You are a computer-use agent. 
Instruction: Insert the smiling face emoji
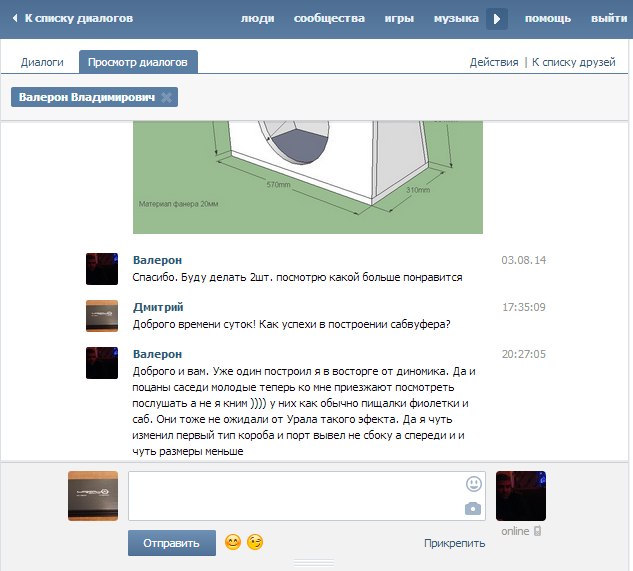[233, 542]
